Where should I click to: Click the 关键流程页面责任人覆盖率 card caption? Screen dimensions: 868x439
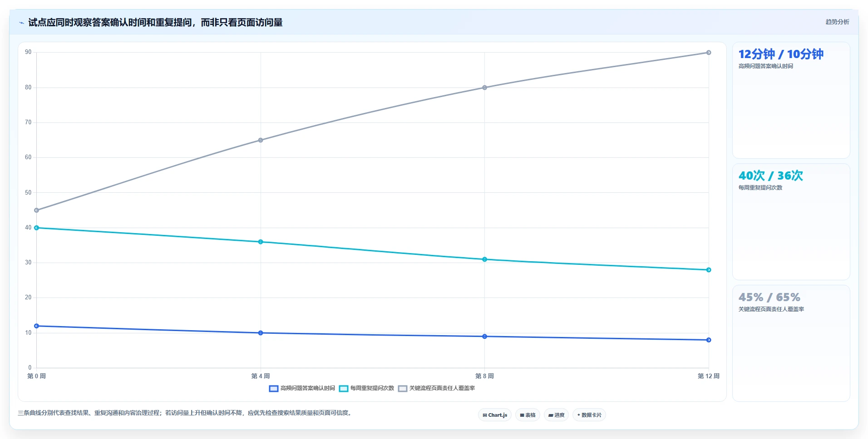click(x=771, y=309)
